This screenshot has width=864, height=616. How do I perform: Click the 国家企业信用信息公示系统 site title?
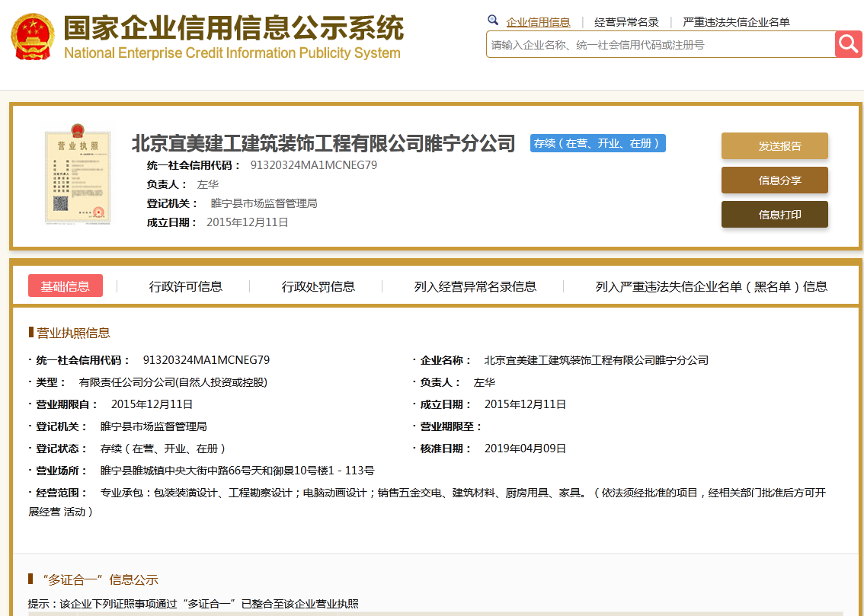[234, 27]
